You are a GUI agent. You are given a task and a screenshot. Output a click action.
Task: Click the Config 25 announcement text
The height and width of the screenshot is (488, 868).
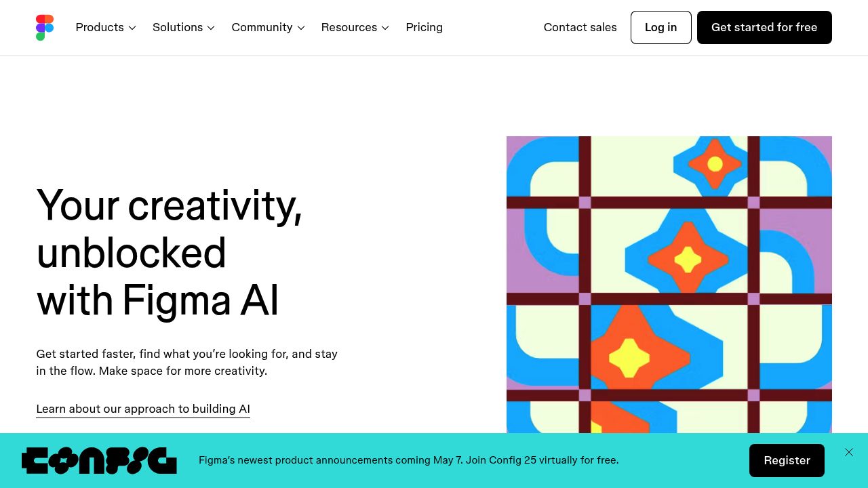[x=408, y=460]
